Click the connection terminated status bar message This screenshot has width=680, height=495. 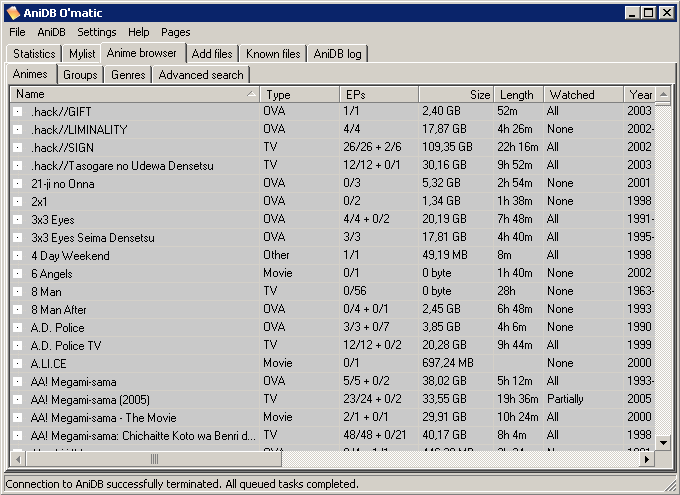click(x=182, y=484)
